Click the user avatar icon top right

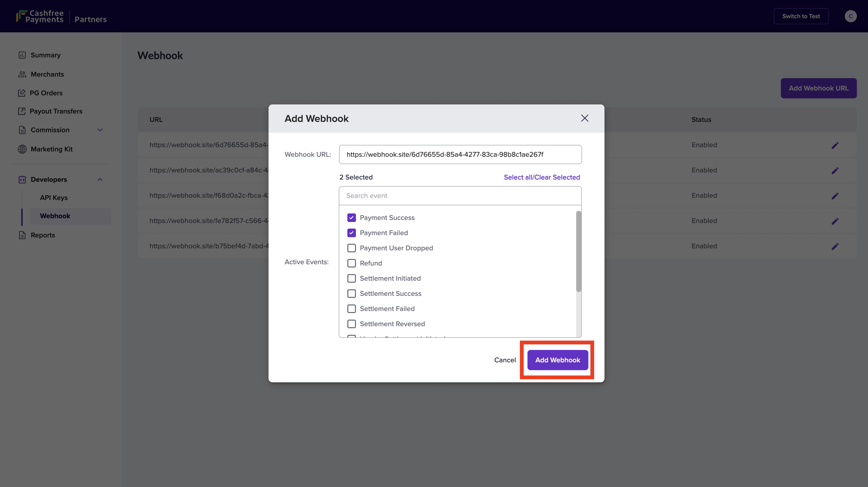(851, 16)
